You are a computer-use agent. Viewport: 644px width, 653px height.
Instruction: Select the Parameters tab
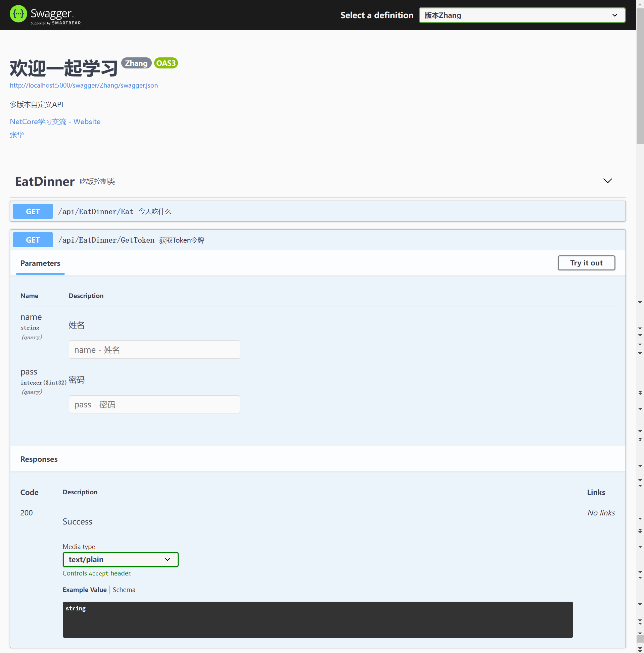[x=40, y=263]
